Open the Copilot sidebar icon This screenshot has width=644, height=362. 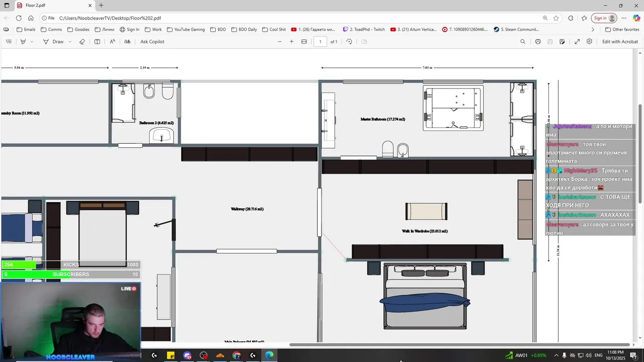pyautogui.click(x=636, y=18)
